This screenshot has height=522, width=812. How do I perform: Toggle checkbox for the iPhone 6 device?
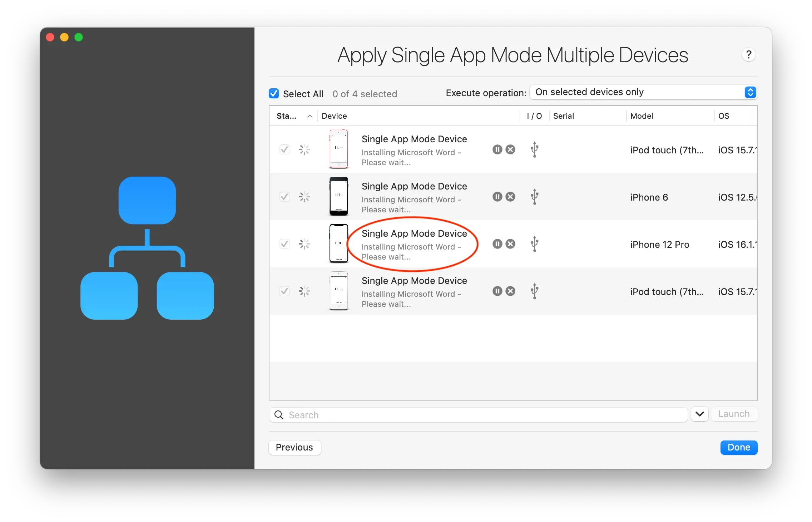coord(284,197)
